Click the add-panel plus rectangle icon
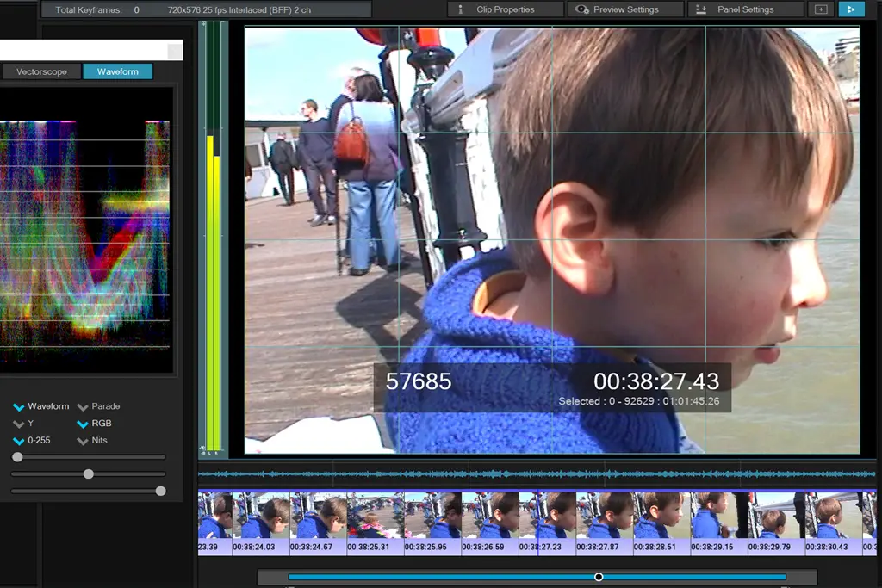 pyautogui.click(x=821, y=9)
